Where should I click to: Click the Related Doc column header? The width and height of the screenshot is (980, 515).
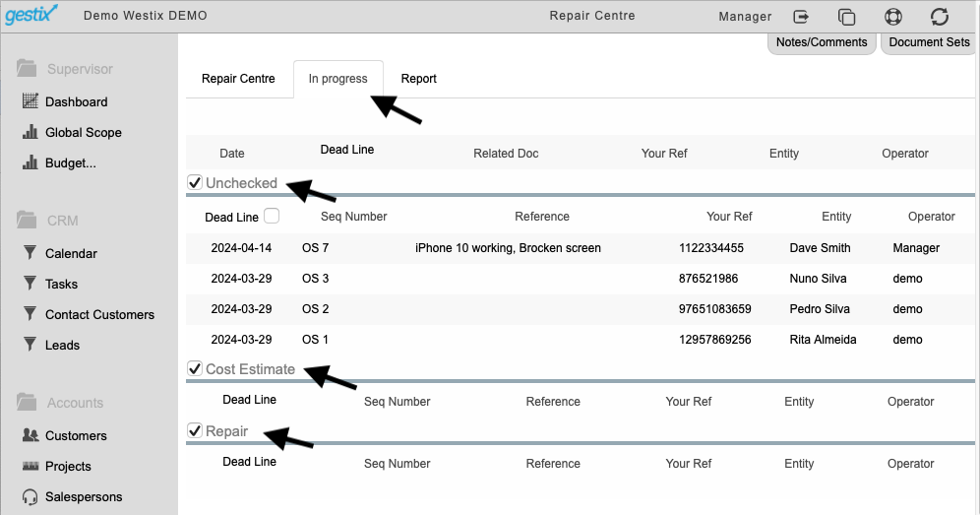(x=506, y=154)
